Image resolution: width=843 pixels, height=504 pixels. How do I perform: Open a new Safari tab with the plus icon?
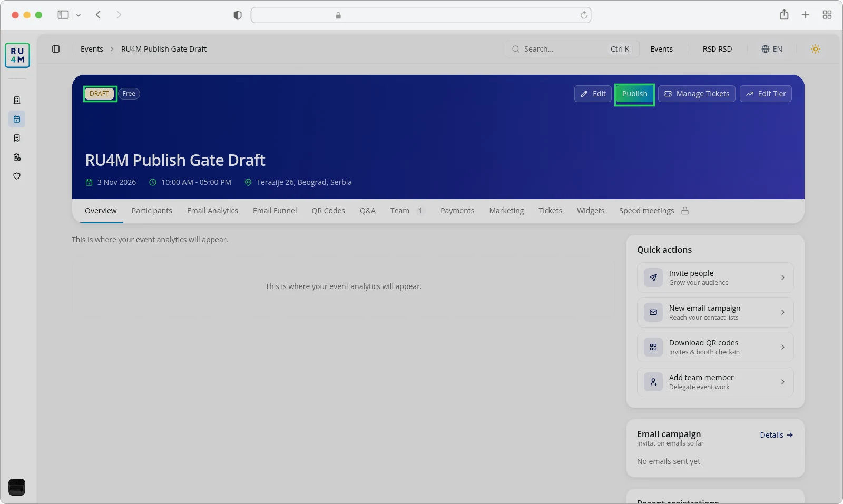805,15
